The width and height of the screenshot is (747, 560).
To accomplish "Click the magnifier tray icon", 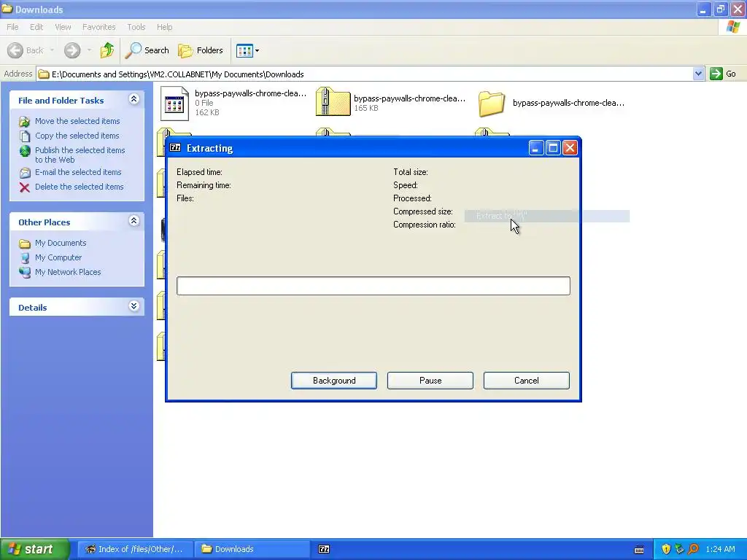I will point(694,549).
